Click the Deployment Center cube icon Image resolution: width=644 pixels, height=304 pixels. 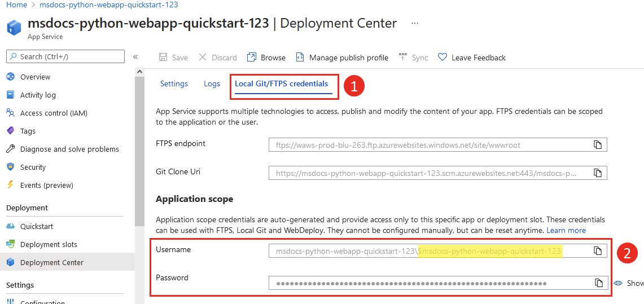pyautogui.click(x=11, y=262)
